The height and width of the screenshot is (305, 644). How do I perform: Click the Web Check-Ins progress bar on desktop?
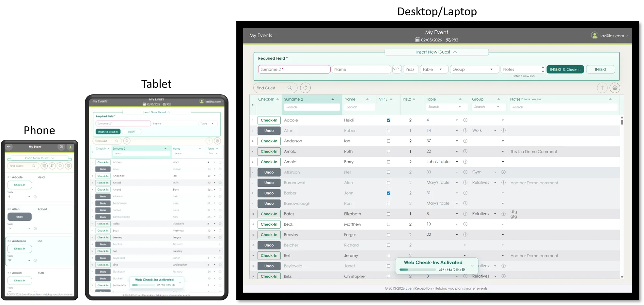417,270
